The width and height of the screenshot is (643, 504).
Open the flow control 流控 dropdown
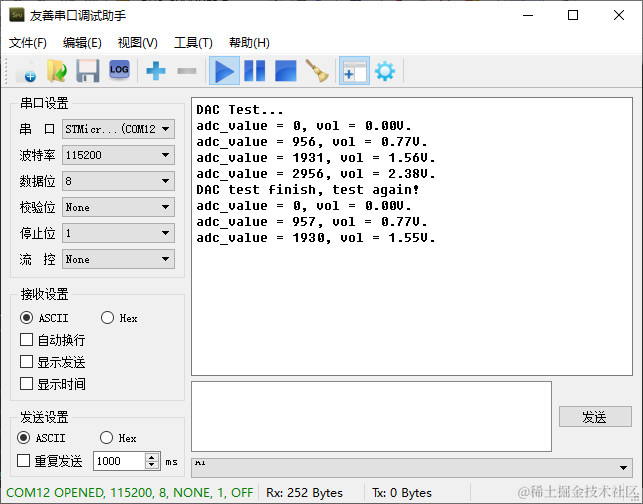(x=118, y=259)
